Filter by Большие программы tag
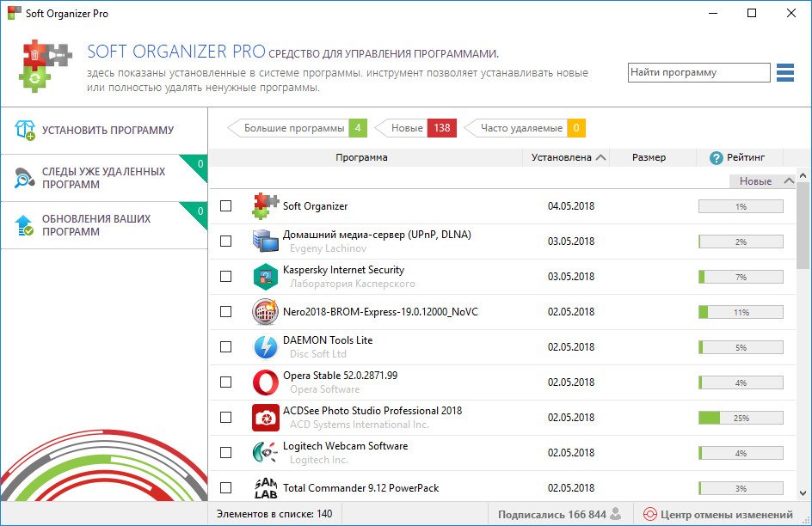The image size is (812, 526). pyautogui.click(x=298, y=128)
